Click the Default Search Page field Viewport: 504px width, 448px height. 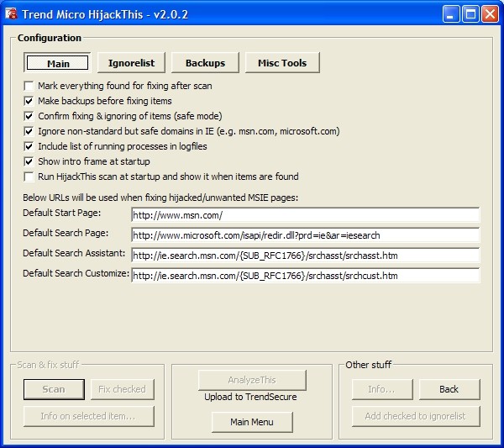pos(306,235)
